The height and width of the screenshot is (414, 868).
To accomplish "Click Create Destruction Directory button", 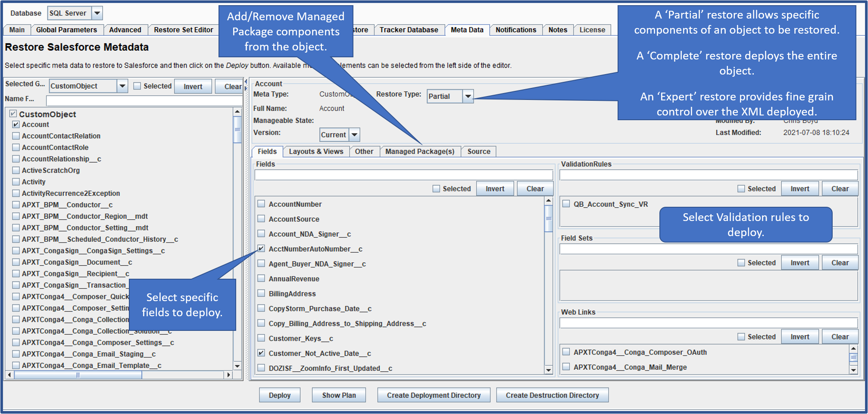I will click(552, 395).
